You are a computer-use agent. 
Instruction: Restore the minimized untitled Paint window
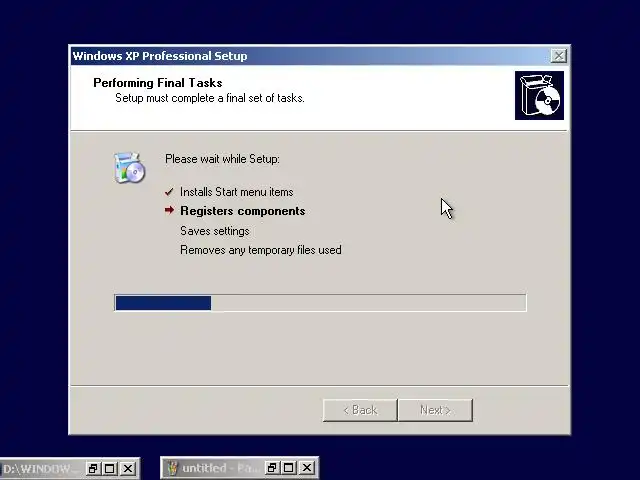pos(271,468)
